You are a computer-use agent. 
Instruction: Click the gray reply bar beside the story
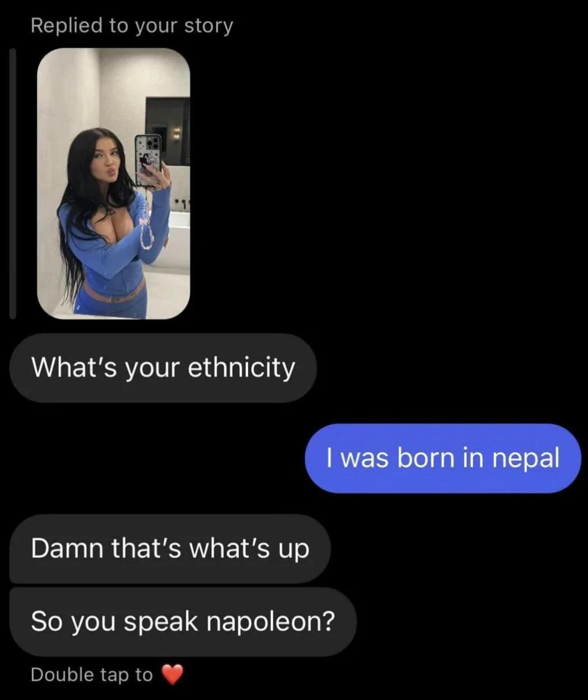click(13, 183)
